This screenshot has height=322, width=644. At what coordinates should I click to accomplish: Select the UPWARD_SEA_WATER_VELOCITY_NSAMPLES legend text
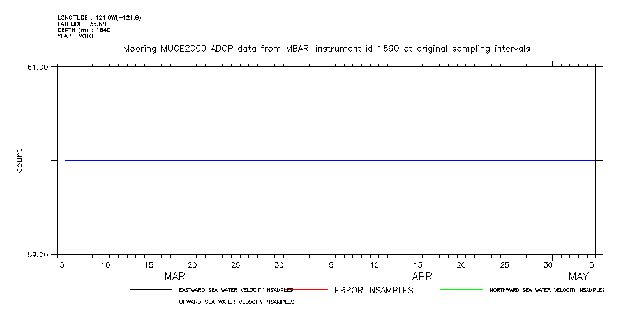tap(236, 302)
